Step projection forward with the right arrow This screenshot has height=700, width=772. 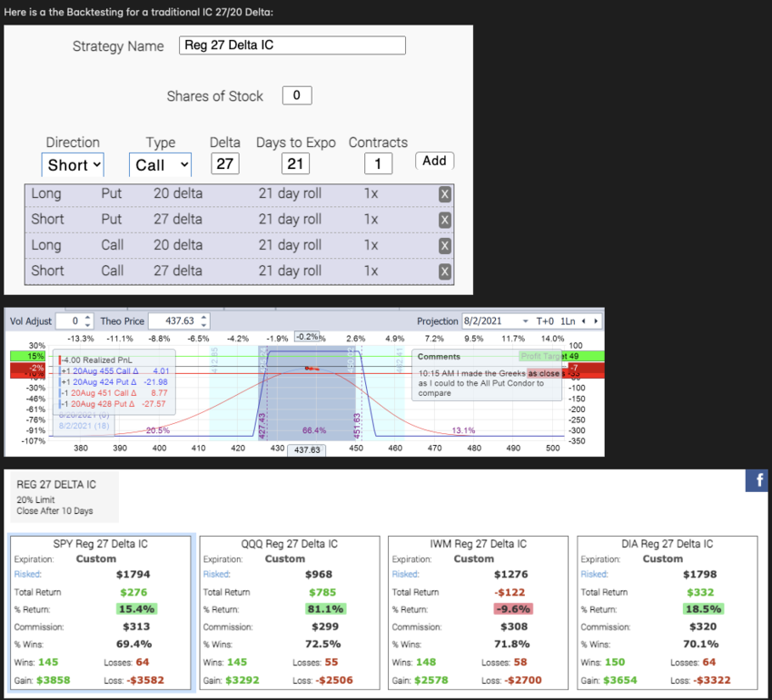tap(596, 321)
